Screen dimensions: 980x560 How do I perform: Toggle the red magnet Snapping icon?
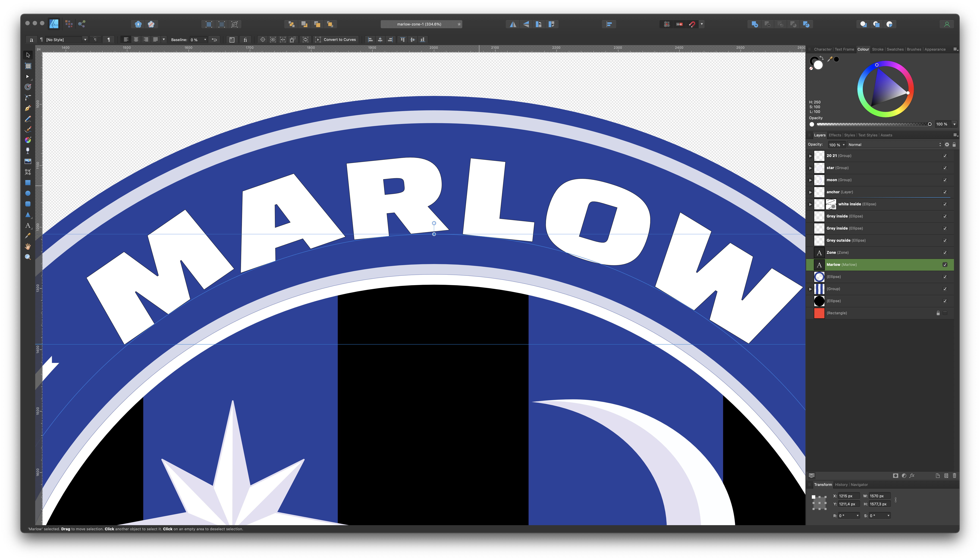[x=692, y=24]
